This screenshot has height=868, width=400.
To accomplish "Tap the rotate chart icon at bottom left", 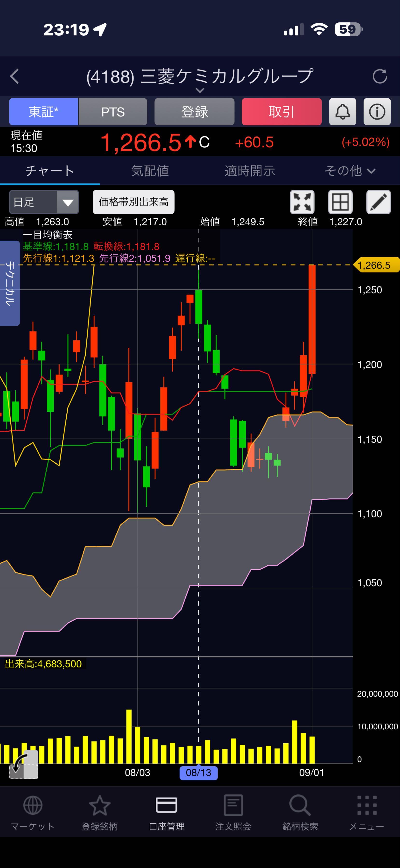I will 23,764.
